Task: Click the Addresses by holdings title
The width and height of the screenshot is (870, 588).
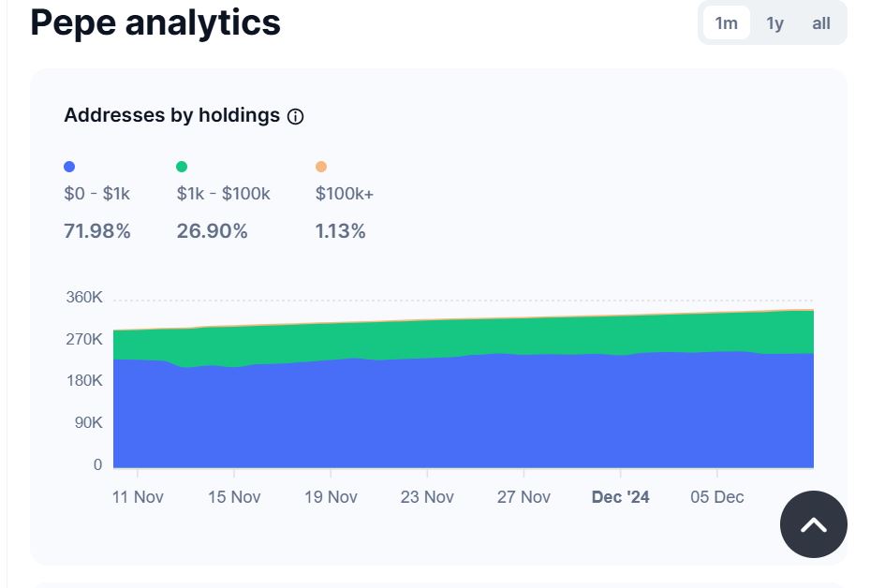Action: coord(171,115)
